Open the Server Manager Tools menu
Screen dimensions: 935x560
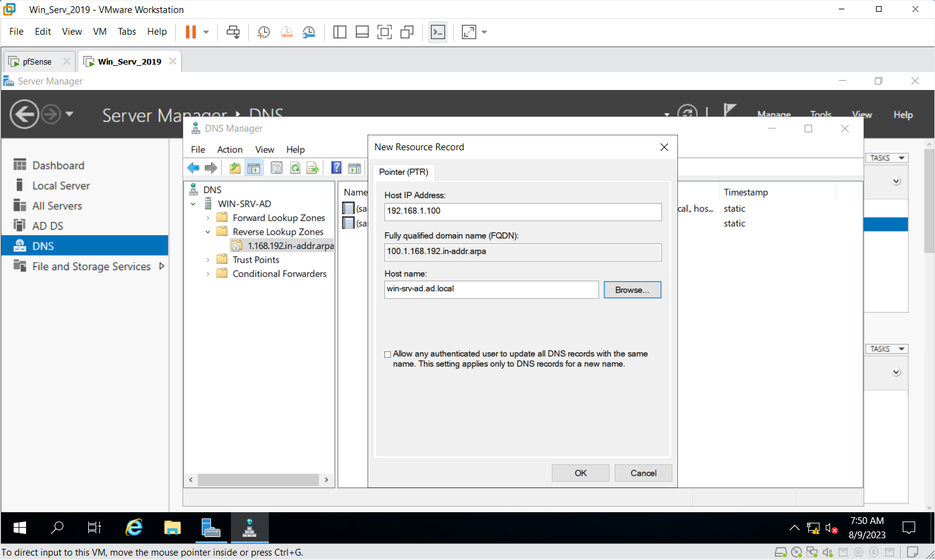point(820,114)
